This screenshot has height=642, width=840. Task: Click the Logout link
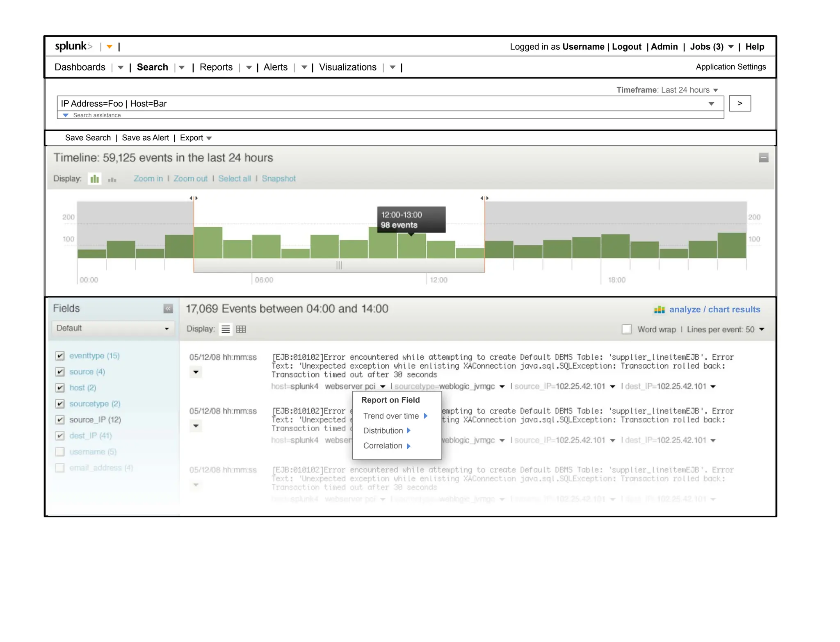tap(626, 47)
